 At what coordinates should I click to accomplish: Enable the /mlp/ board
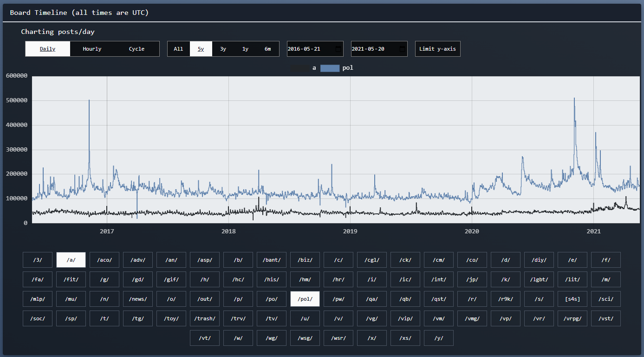point(38,299)
